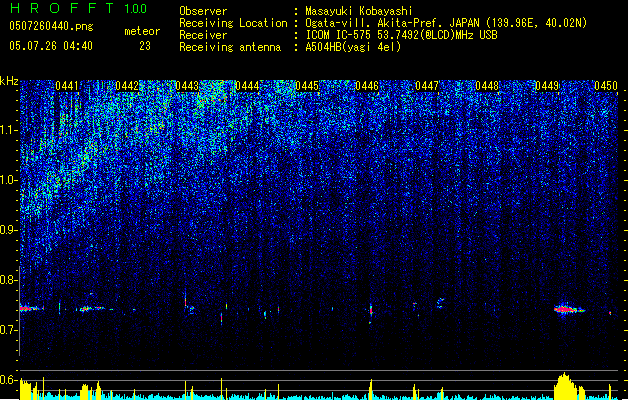Click the 0447 time marker
The width and height of the screenshot is (629, 400).
coord(427,86)
